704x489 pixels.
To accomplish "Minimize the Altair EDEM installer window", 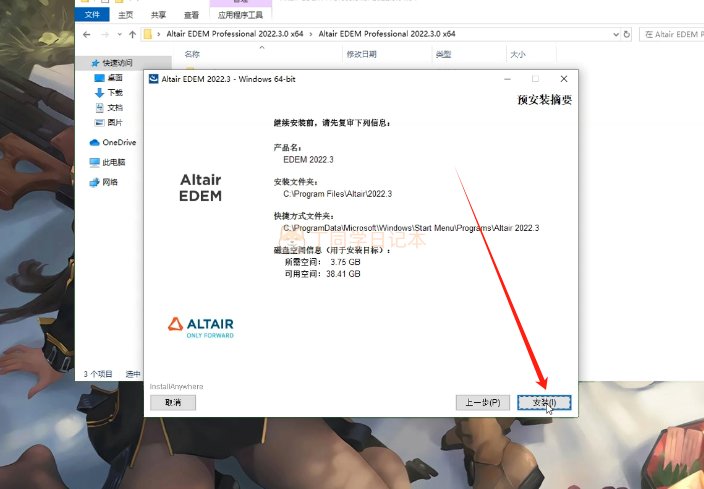I will tap(507, 79).
